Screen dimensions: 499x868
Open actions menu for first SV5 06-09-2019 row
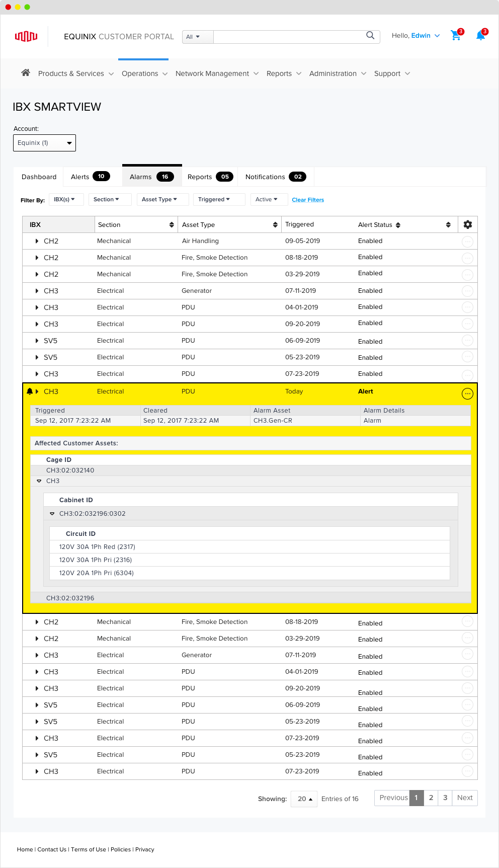tap(467, 340)
